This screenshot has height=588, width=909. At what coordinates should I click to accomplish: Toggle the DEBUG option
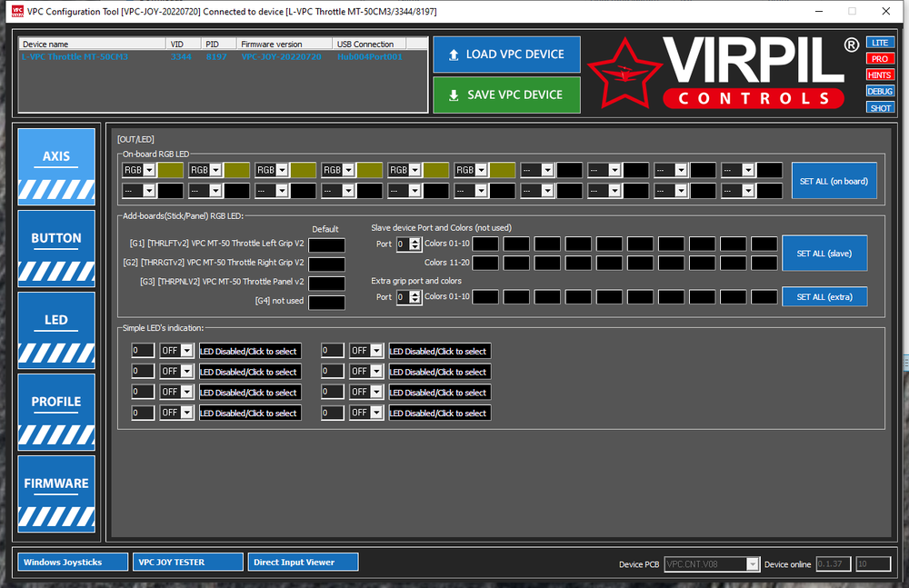880,91
